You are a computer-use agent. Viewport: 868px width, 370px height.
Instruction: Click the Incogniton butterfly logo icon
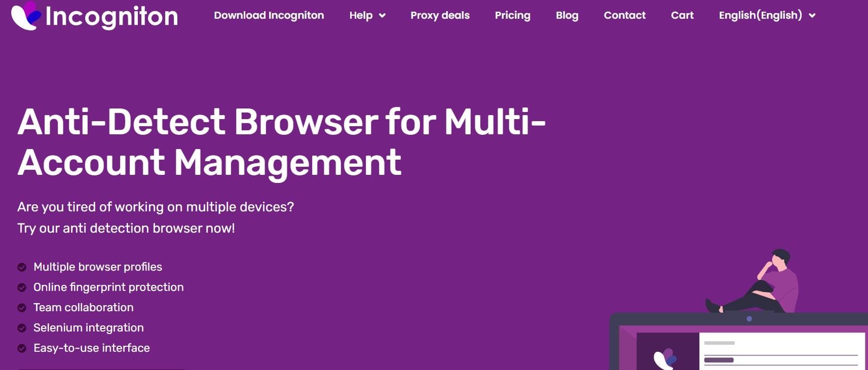tap(25, 16)
